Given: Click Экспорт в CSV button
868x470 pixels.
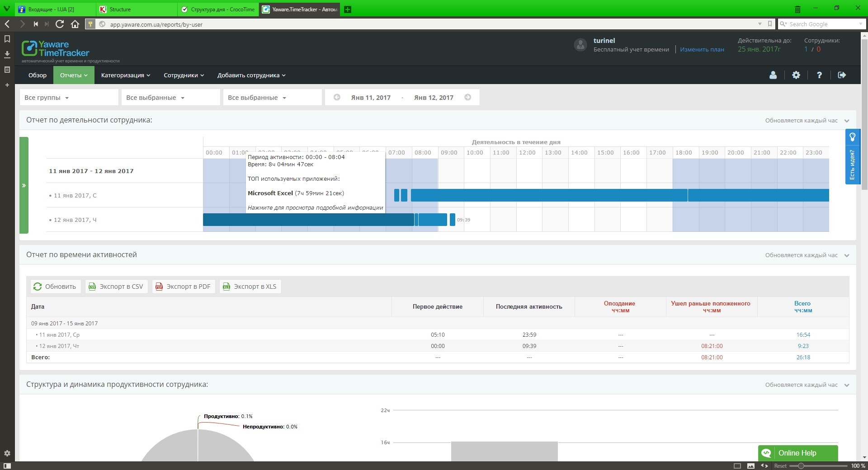Looking at the screenshot, I should pyautogui.click(x=117, y=287).
